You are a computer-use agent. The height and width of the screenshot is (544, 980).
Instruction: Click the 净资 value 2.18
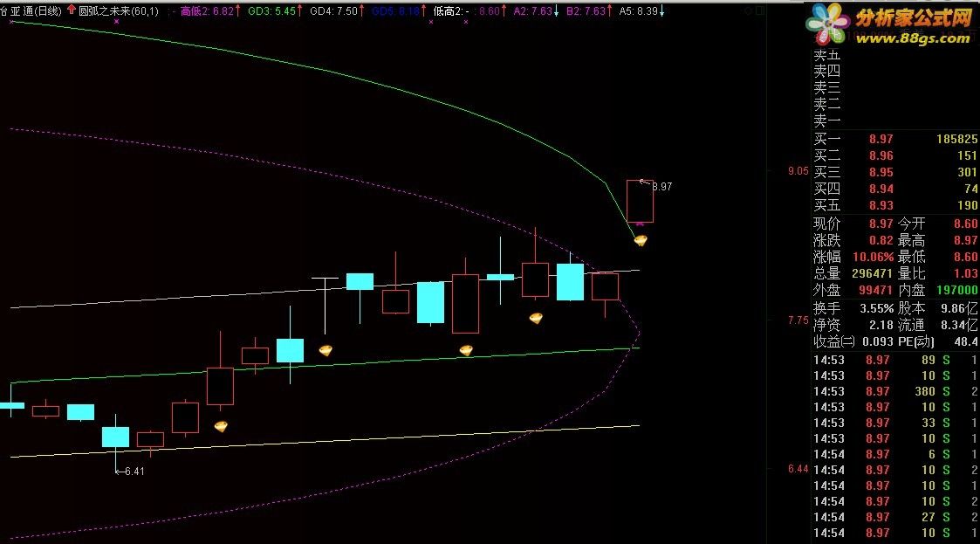point(881,325)
